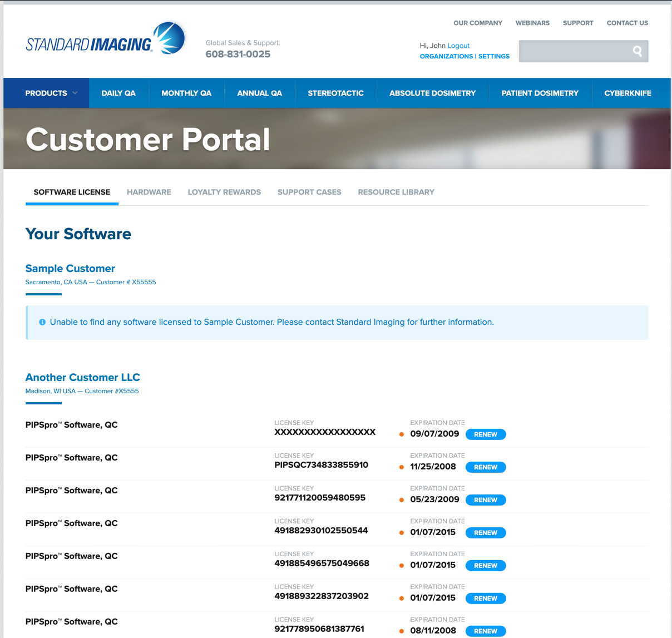The width and height of the screenshot is (672, 638).
Task: Go to the Webinars page
Action: click(x=532, y=23)
